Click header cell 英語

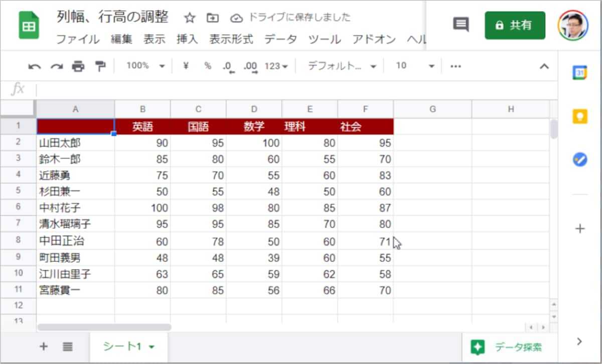tap(143, 127)
